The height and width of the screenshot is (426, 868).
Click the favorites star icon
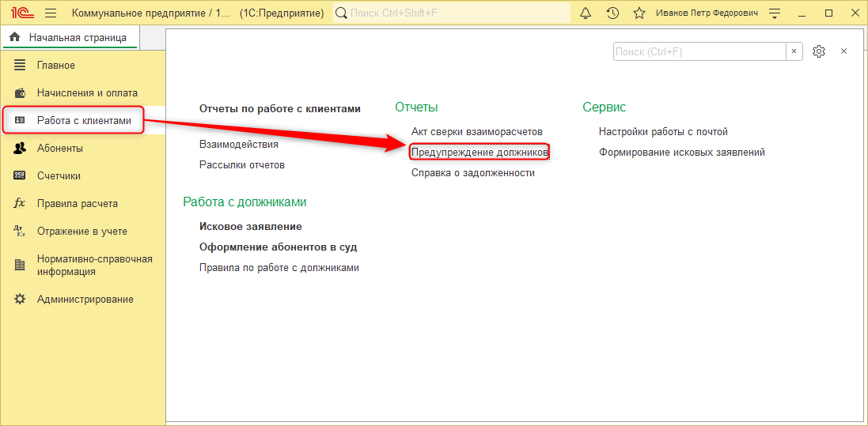coord(639,13)
